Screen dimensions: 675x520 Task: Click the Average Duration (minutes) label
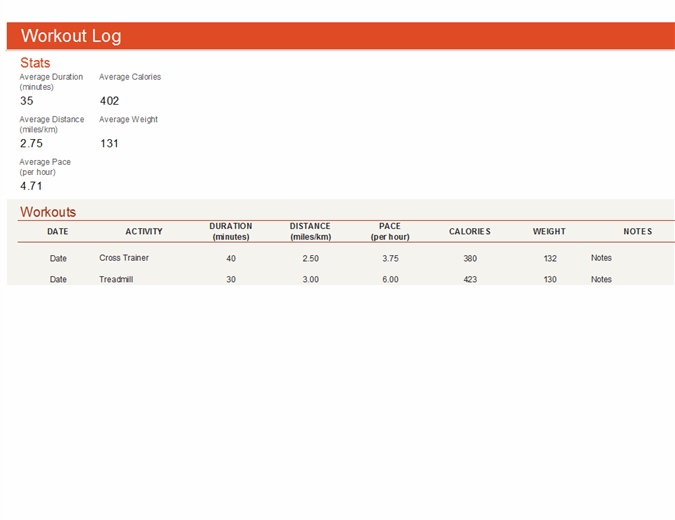[x=51, y=82]
